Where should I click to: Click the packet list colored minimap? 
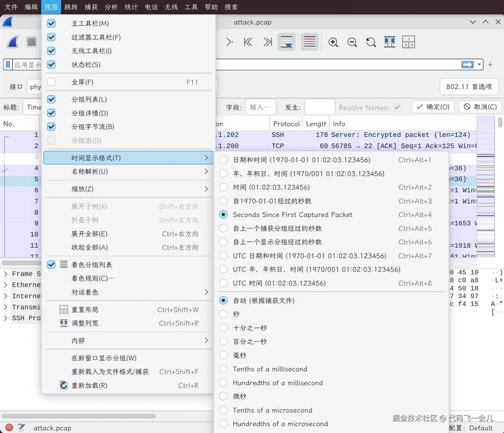486,187
